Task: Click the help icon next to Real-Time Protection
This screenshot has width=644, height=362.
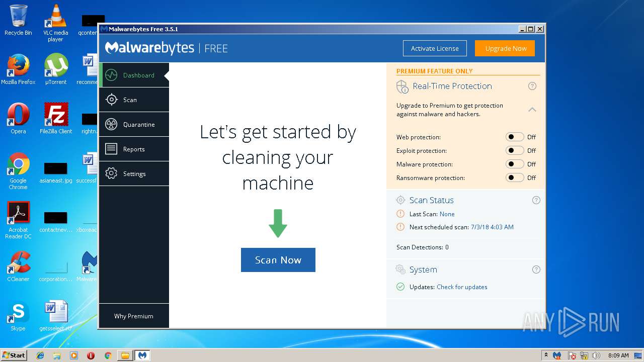Action: (x=532, y=86)
